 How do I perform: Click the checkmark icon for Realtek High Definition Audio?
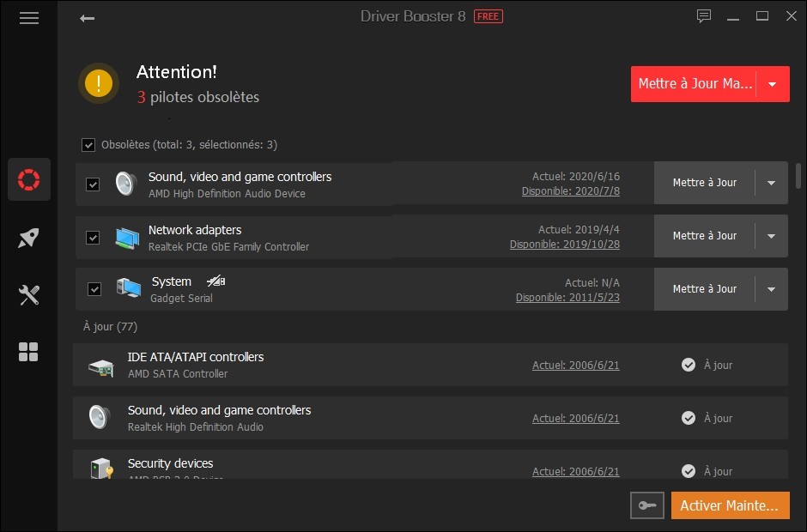click(x=689, y=418)
